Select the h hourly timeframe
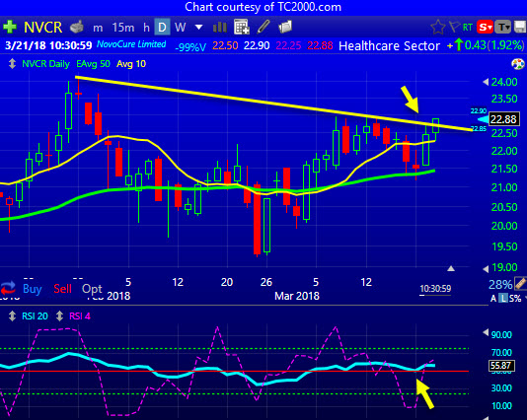Screen dimensions: 527x420 (146, 28)
